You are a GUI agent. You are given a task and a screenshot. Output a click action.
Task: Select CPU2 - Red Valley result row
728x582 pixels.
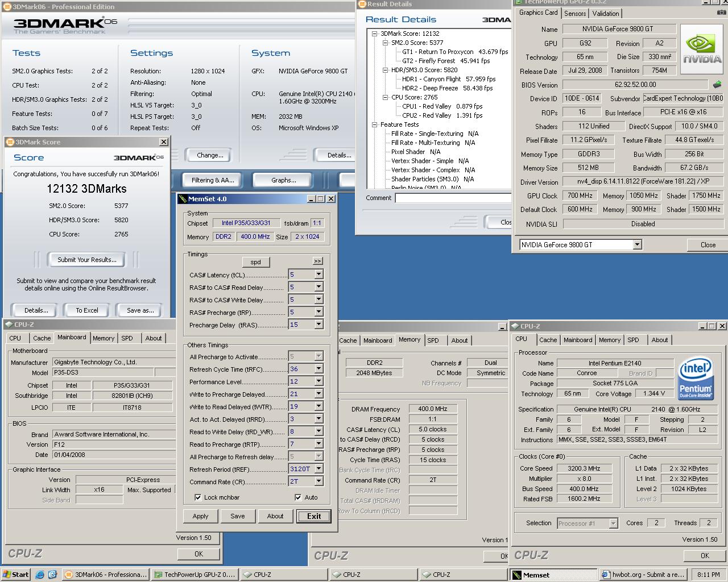tap(442, 115)
